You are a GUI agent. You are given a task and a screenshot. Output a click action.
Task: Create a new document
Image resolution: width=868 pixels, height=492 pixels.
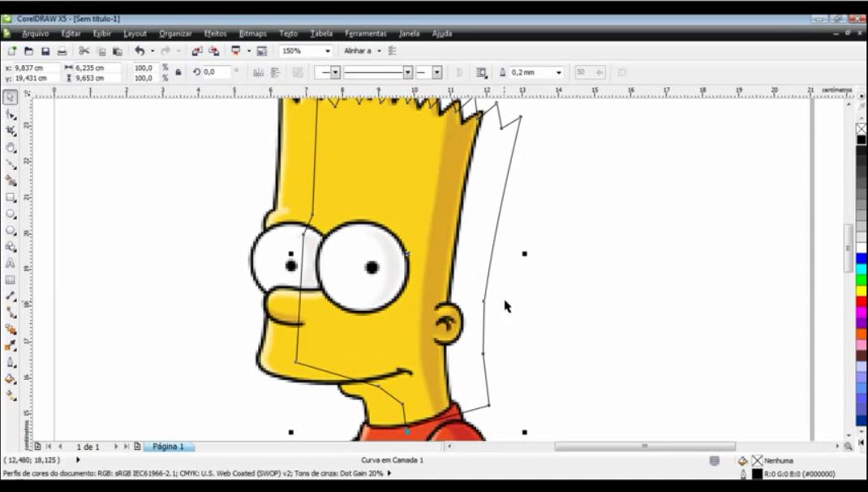[11, 51]
